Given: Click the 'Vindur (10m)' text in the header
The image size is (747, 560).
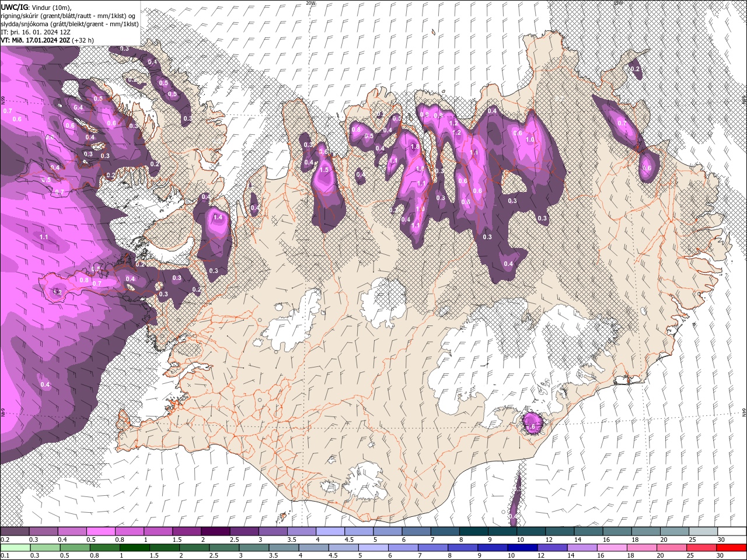Looking at the screenshot, I should pyautogui.click(x=51, y=7).
